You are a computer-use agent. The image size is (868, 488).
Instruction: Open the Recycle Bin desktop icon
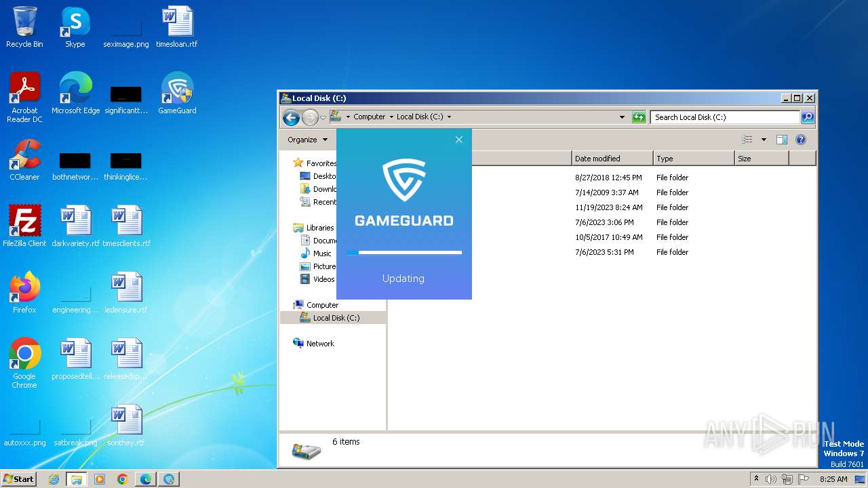tap(24, 27)
